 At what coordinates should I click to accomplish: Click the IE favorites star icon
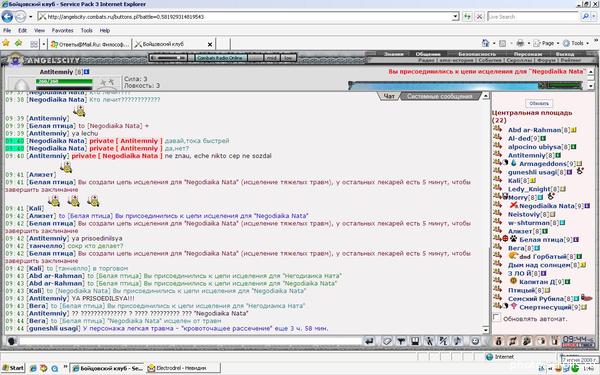(x=6, y=43)
